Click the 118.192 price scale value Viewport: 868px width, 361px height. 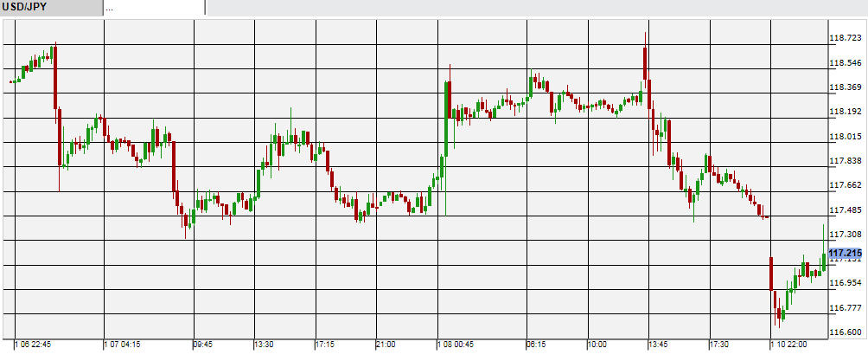coord(845,112)
